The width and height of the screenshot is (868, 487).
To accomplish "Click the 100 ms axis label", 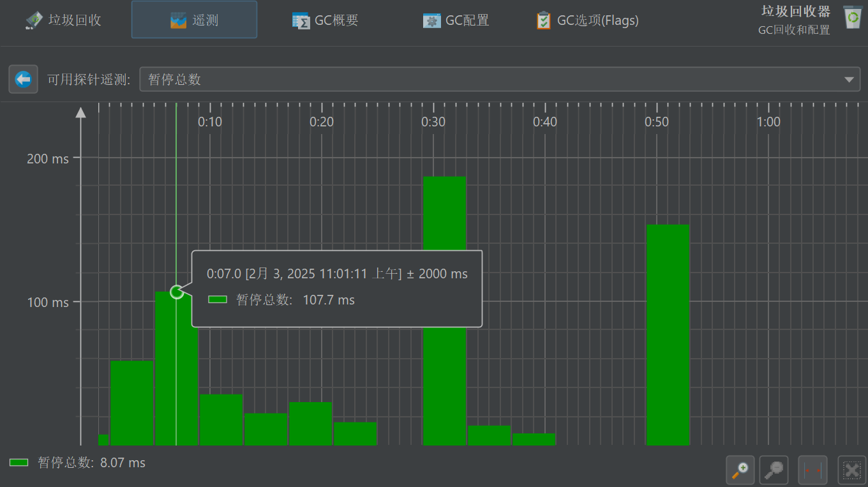I will coord(48,302).
